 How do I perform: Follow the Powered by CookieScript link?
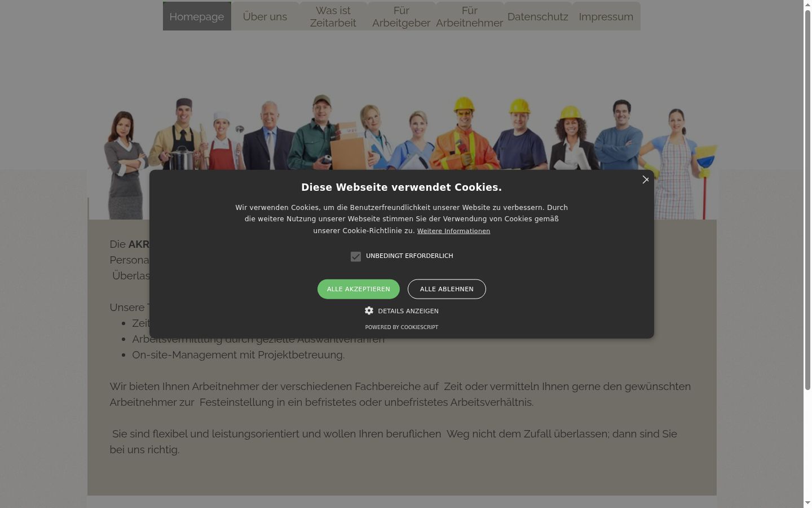(401, 327)
